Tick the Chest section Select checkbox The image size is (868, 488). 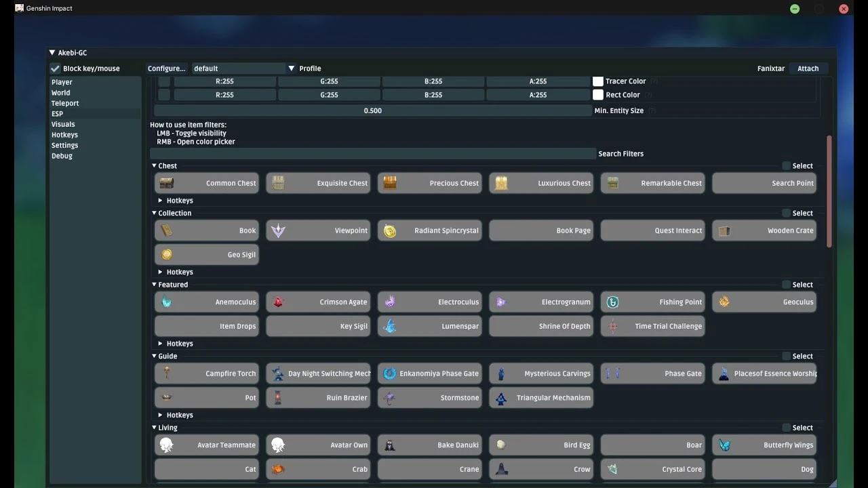(786, 166)
